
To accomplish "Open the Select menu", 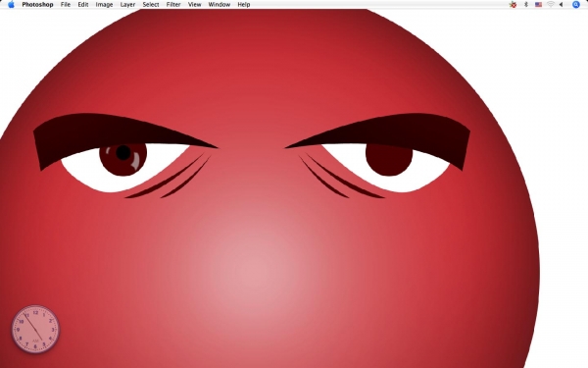I will point(151,5).
